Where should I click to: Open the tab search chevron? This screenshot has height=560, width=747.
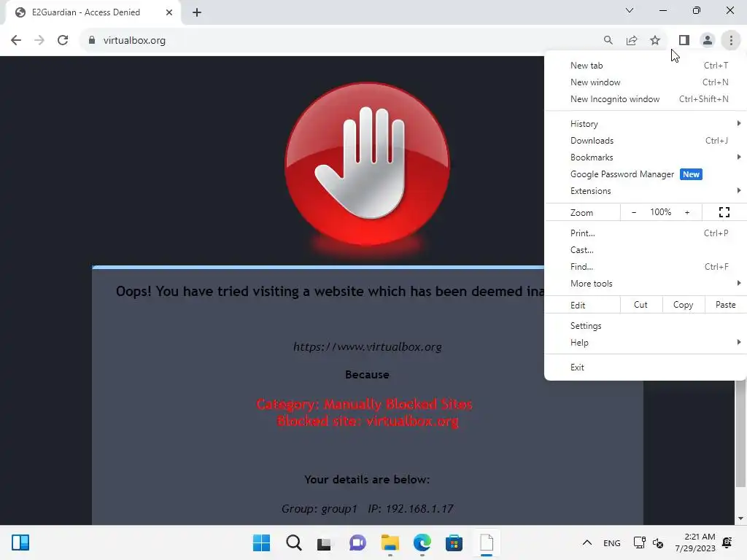point(630,10)
